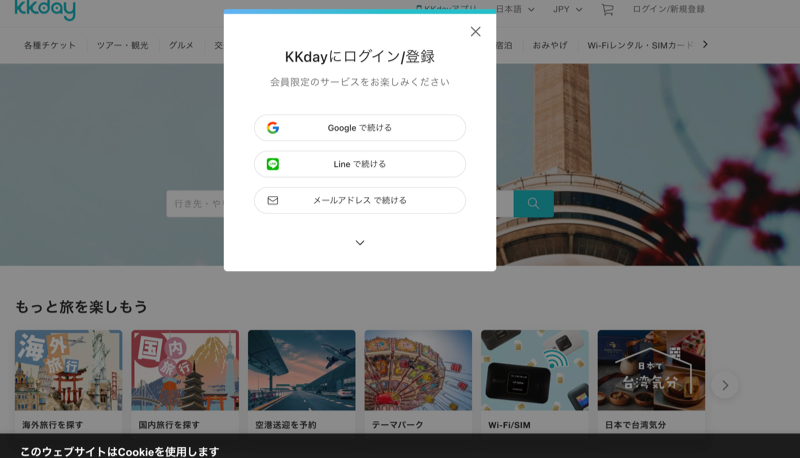Open the 日本語 language dropdown
This screenshot has width=800, height=458.
click(515, 9)
